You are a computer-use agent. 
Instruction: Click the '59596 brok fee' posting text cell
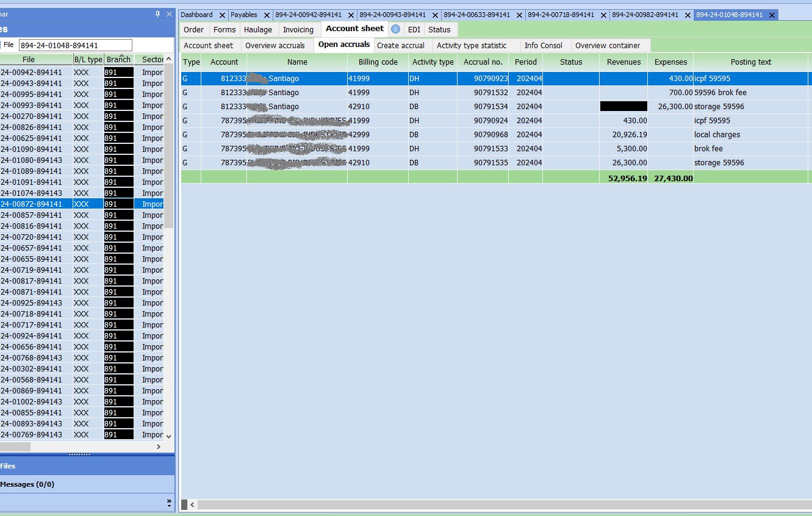click(751, 93)
